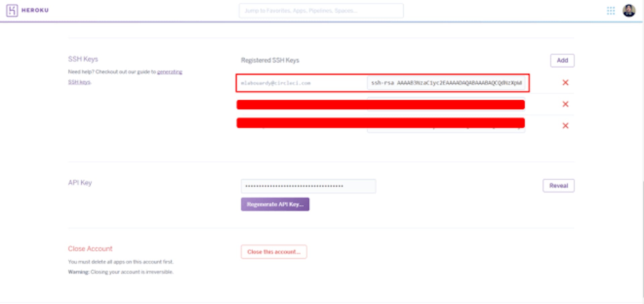Click Regenerate API Key button
Viewport: 644px width, 304px height.
click(275, 204)
